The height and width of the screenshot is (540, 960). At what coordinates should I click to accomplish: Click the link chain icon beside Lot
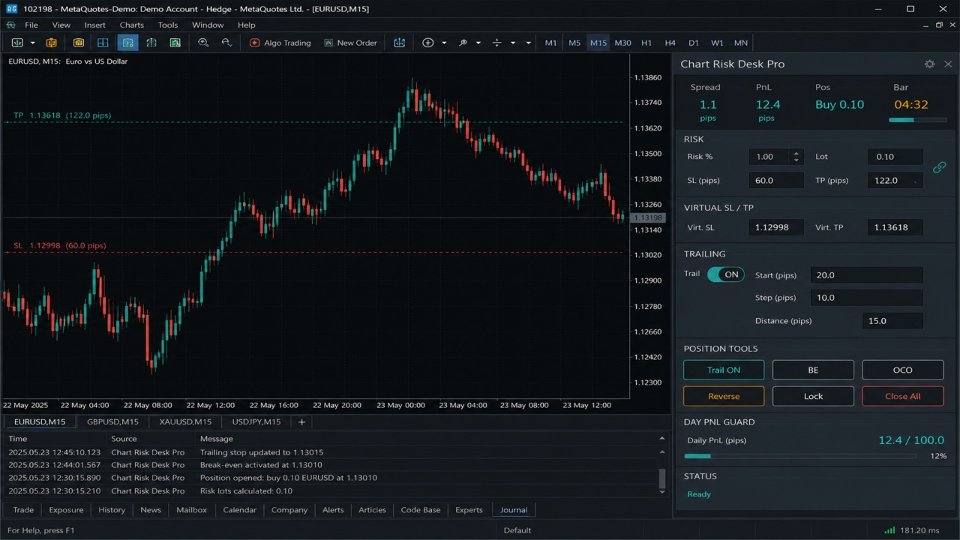pyautogui.click(x=939, y=167)
